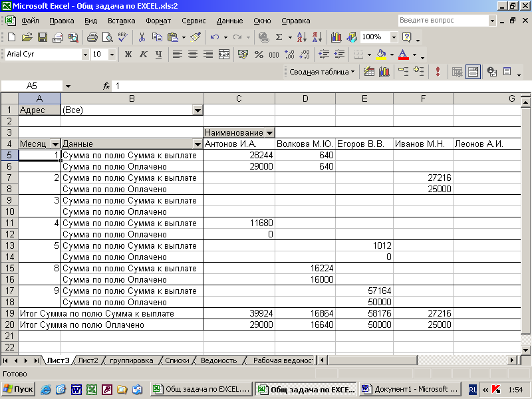This screenshot has width=532, height=399.
Task: Click the Merge and Center icon
Action: (x=224, y=54)
